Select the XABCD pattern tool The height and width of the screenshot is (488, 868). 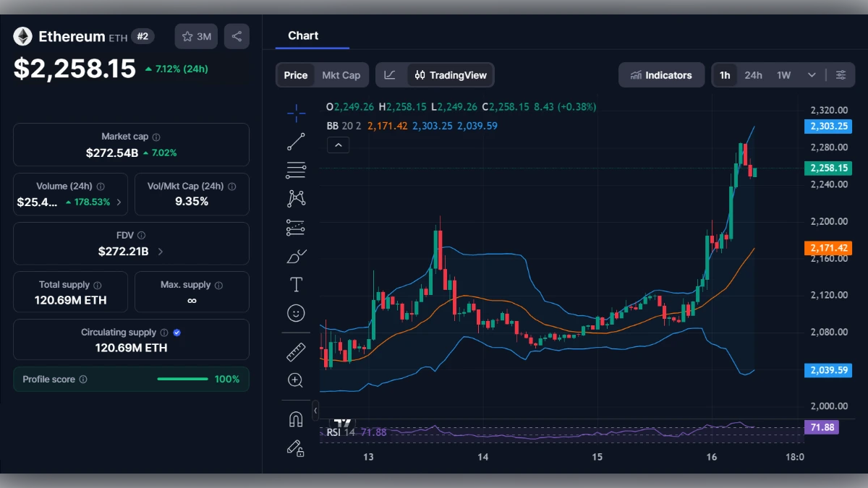(296, 198)
